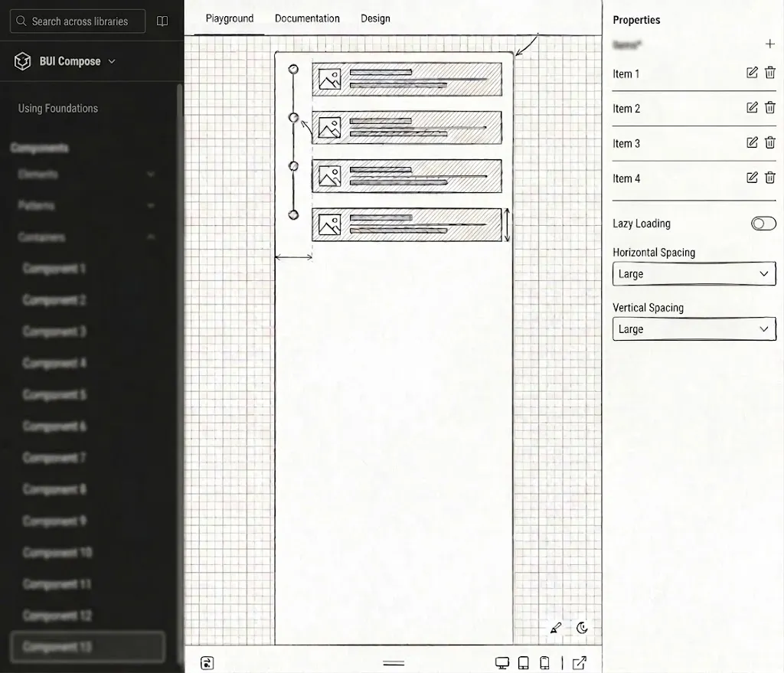This screenshot has width=784, height=673.
Task: Open Component 2 in sidebar
Action: tap(54, 300)
